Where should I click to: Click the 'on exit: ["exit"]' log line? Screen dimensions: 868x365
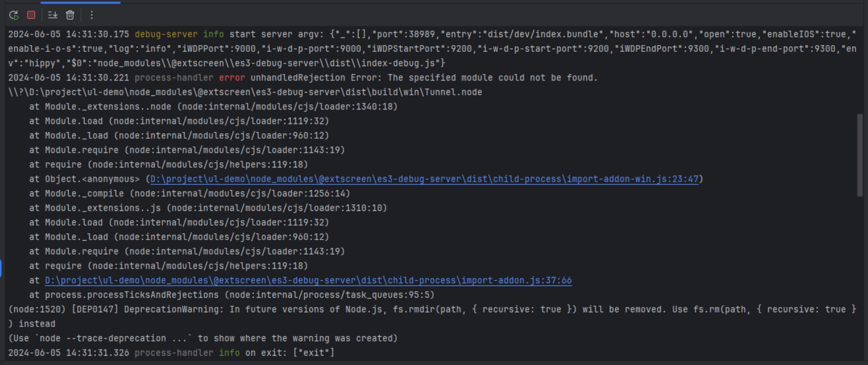[x=171, y=353]
